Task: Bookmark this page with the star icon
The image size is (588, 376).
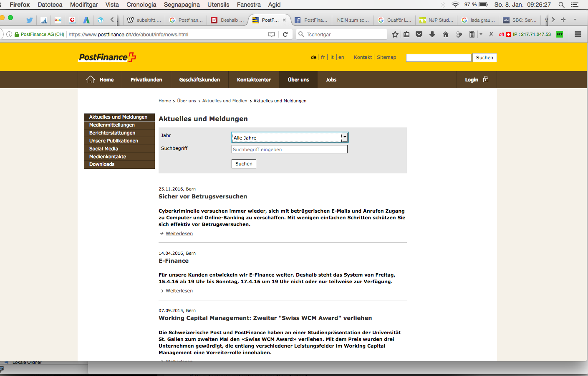Action: coord(395,34)
